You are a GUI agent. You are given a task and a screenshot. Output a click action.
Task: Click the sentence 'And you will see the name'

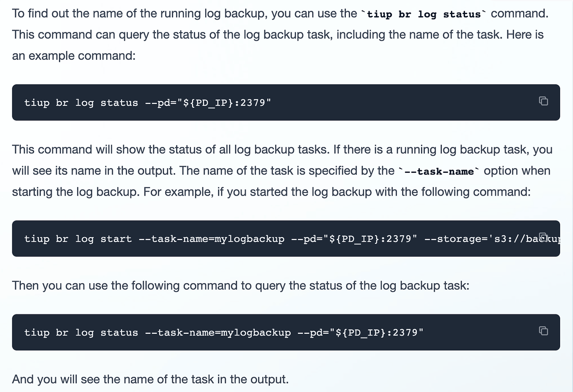point(150,379)
